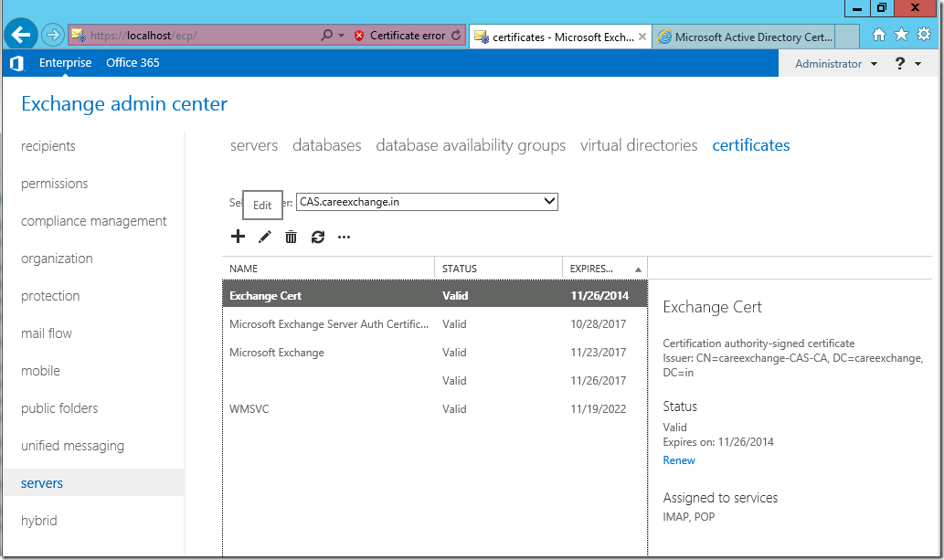Open the virtual directories tab

tap(639, 145)
